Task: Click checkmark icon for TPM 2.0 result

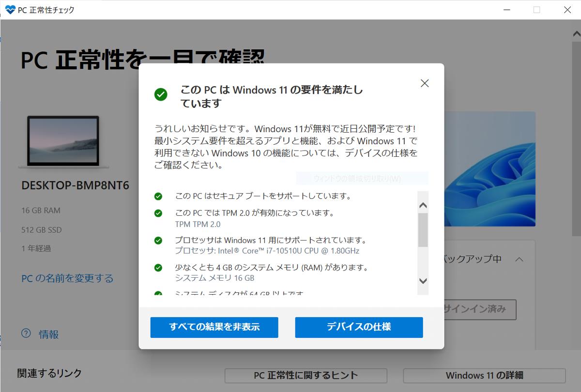Action: pos(158,213)
